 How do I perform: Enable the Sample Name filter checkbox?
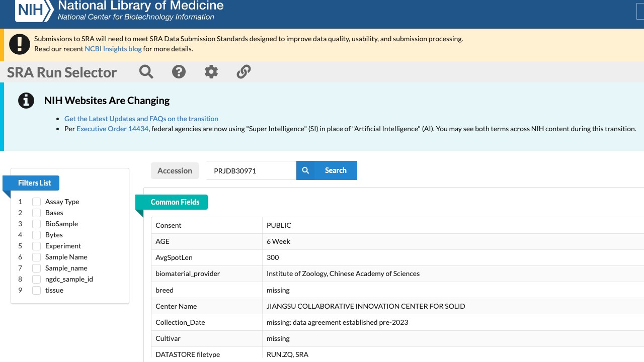pyautogui.click(x=36, y=257)
